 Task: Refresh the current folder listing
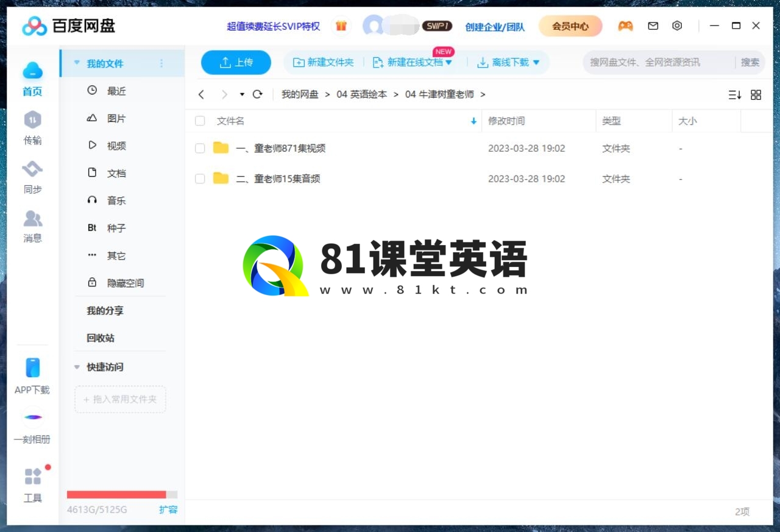coord(258,94)
